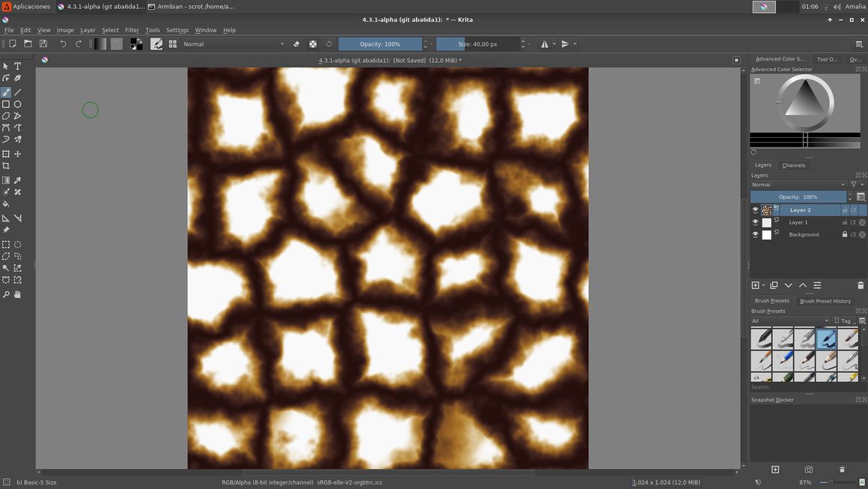Open the Filter menu
The image size is (868, 489).
[132, 30]
